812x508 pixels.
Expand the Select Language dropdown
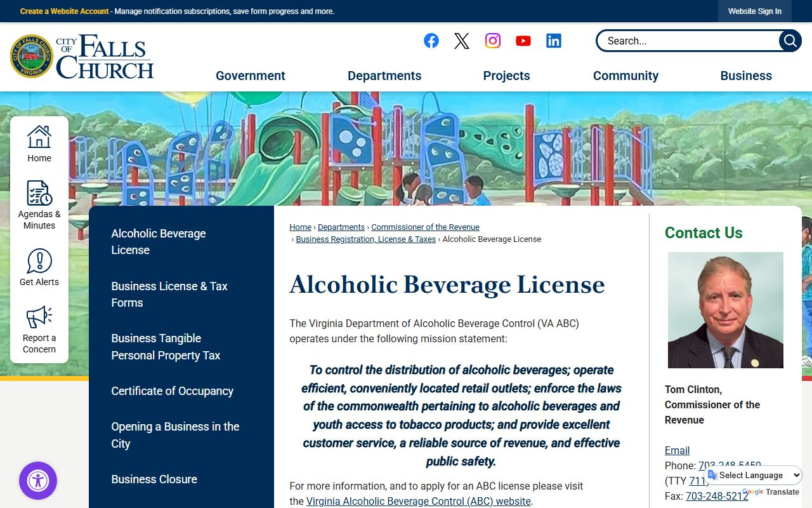(x=754, y=475)
